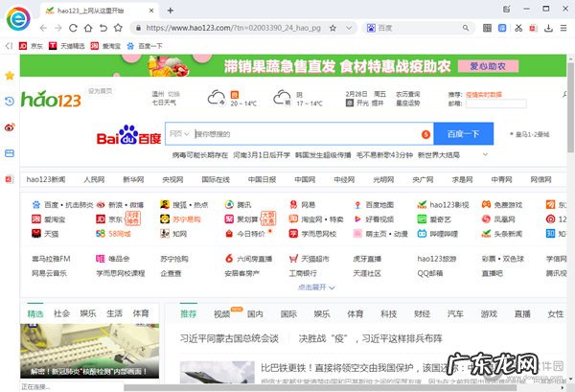Image resolution: width=575 pixels, height=392 pixels.
Task: Open the hao123新闻 link
Action: point(46,179)
